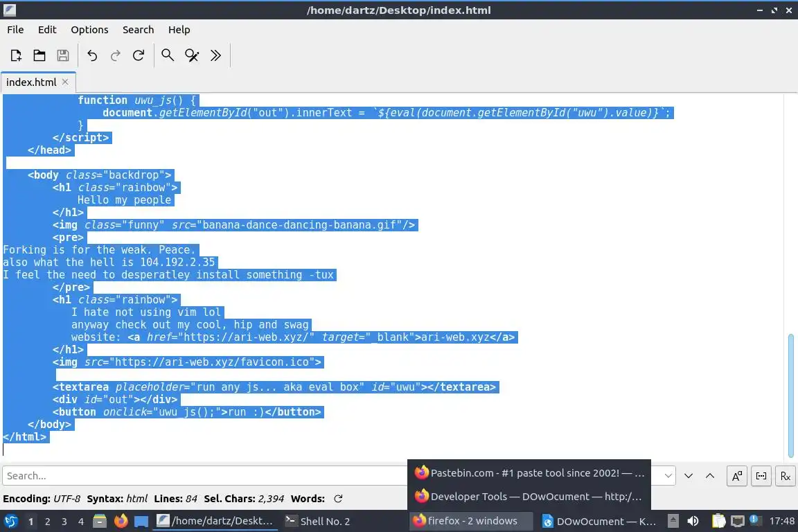Click the 'Forking is for the weak. Peace.' line
This screenshot has width=798, height=532.
[100, 250]
